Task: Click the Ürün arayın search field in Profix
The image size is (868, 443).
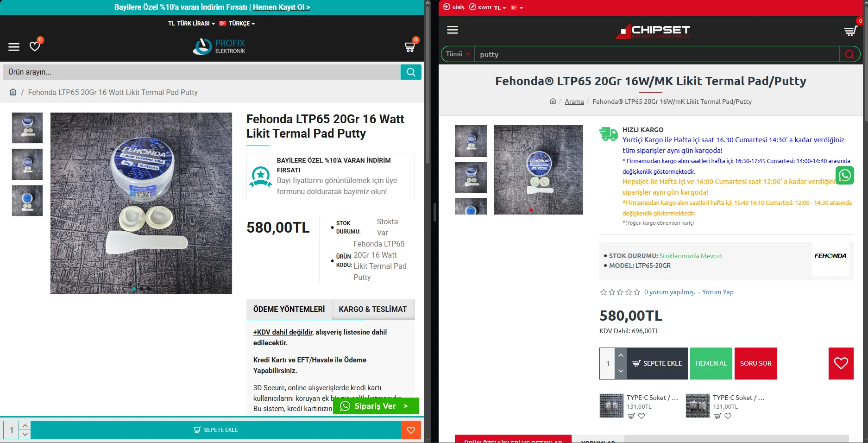Action: click(202, 72)
